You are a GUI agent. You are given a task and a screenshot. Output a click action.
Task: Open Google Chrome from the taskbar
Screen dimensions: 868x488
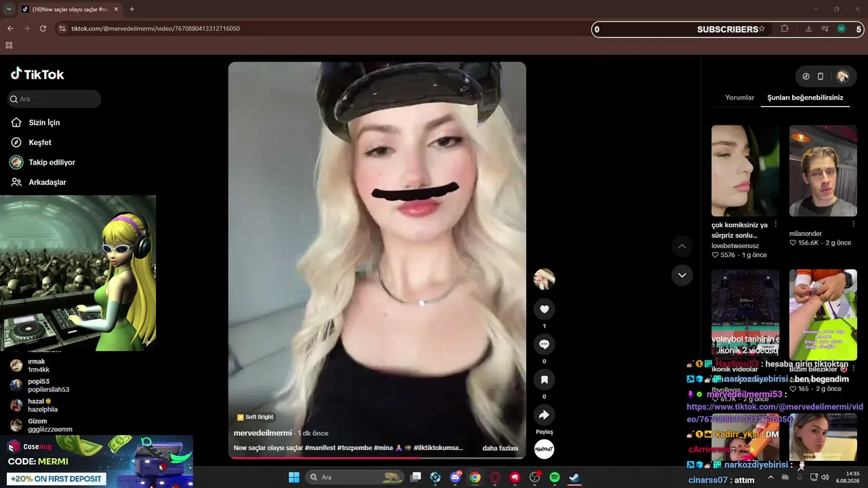point(475,477)
